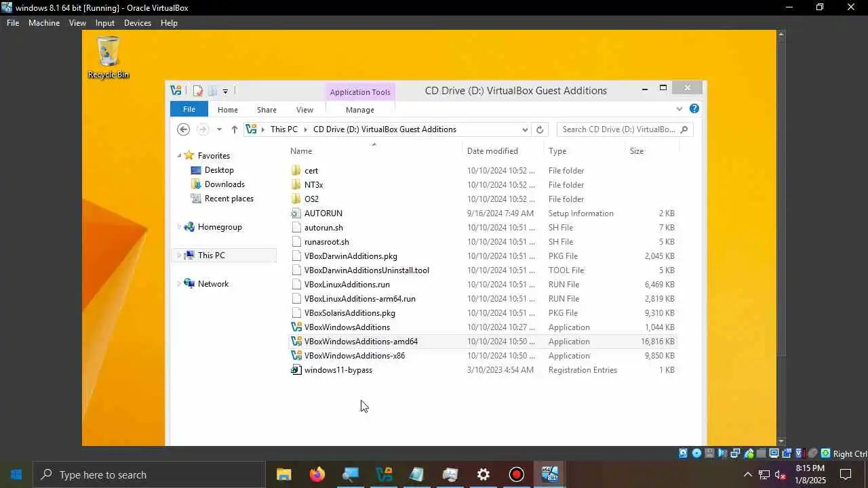The height and width of the screenshot is (488, 868).
Task: Select the OS2 folder icon
Action: tap(296, 199)
